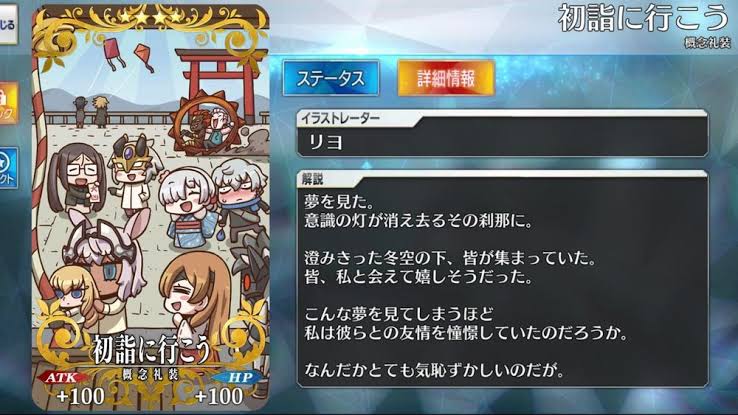Click the 解説 section header label
The image size is (738, 415).
pyautogui.click(x=313, y=179)
